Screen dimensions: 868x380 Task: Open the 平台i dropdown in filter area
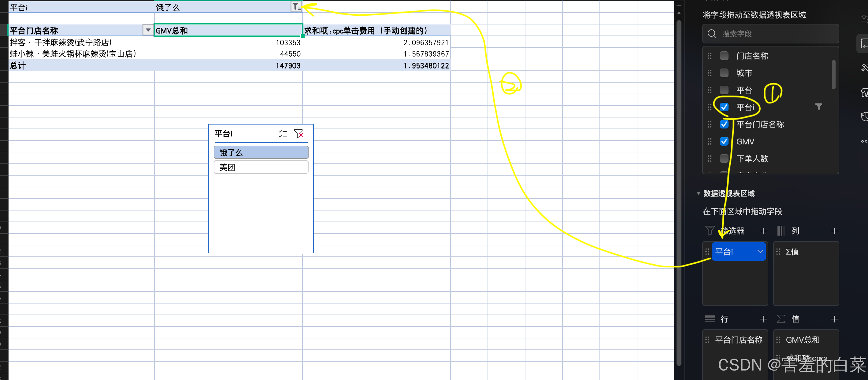click(760, 251)
